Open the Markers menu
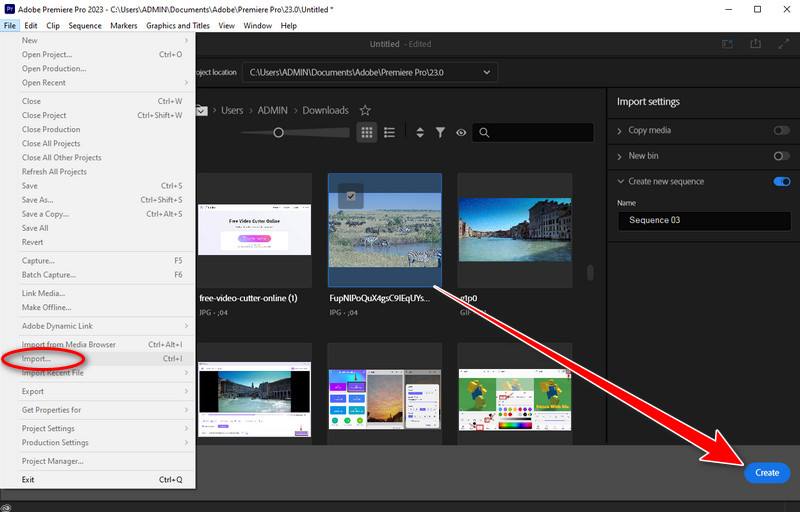 coord(123,25)
